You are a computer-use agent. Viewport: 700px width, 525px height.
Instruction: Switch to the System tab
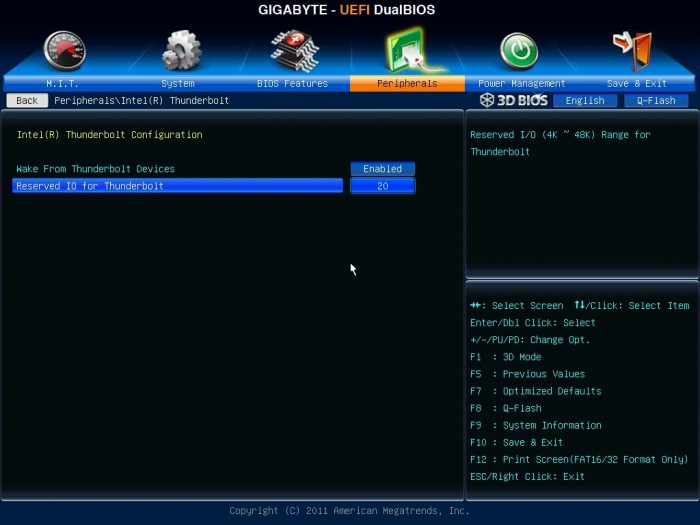point(178,83)
